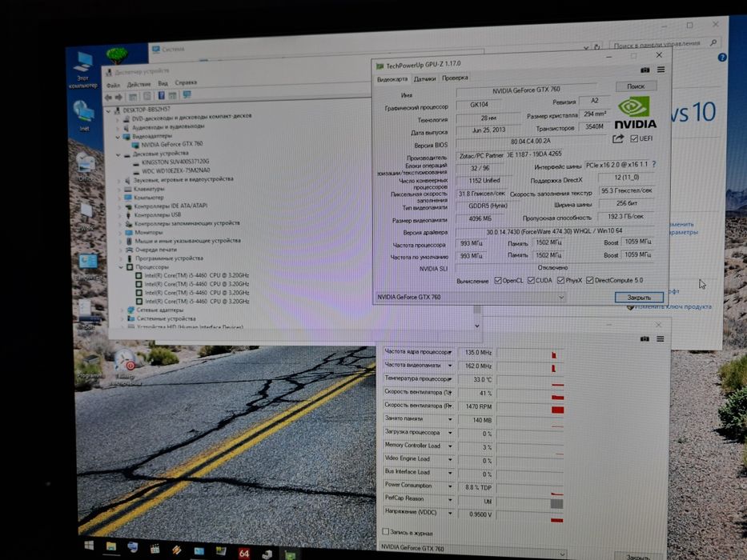Open dropdown for 'Memory Controller Load' sensor
This screenshot has width=747, height=560.
(450, 446)
